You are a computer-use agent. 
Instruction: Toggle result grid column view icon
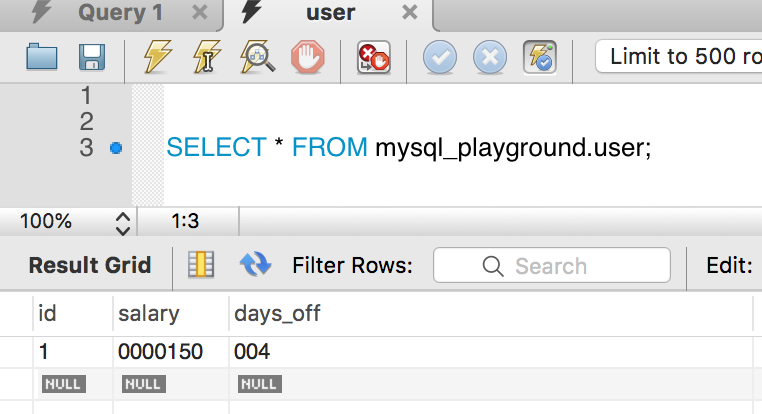[201, 265]
